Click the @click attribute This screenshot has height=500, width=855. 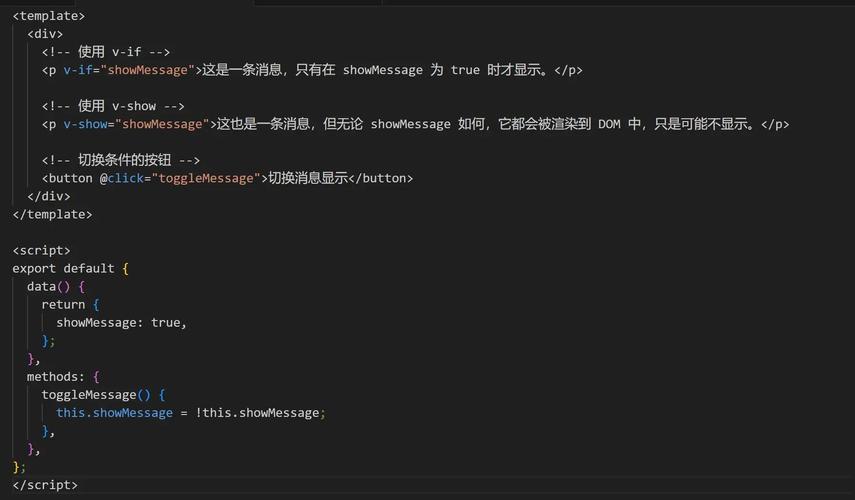pos(122,178)
